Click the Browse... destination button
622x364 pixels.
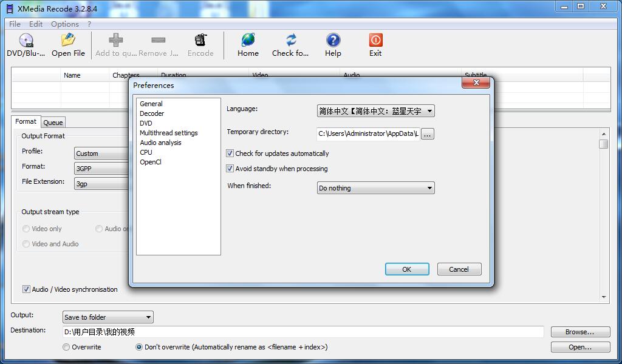[x=580, y=332]
